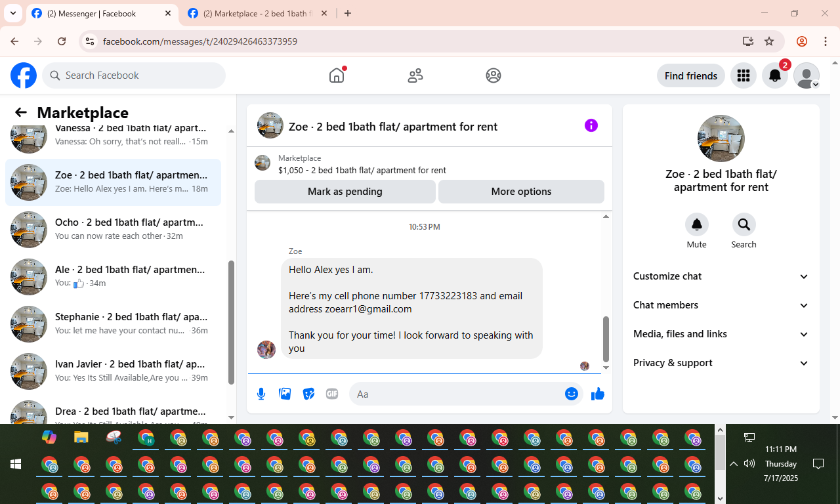This screenshot has height=504, width=840.
Task: Click the Aa message input field
Action: [x=458, y=394]
